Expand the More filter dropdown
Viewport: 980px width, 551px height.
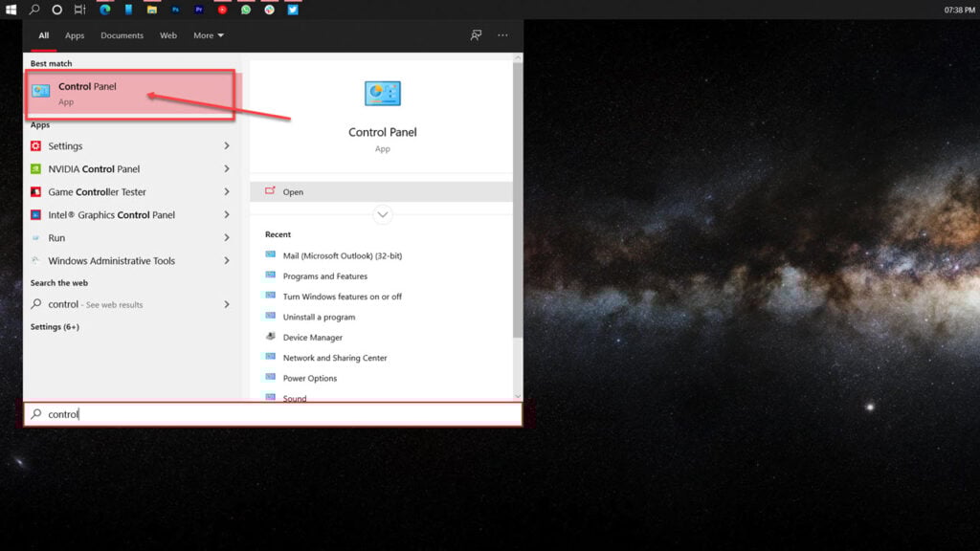tap(208, 35)
